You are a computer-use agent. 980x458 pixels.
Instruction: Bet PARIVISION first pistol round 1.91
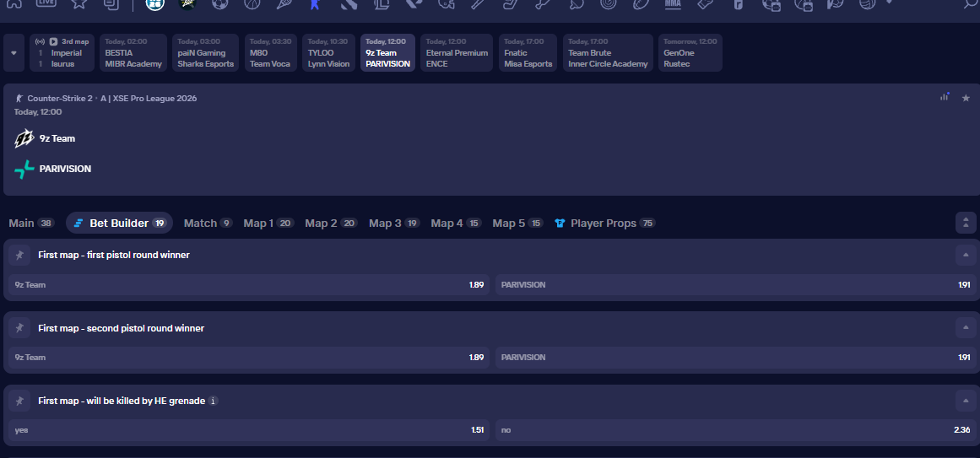coord(735,284)
